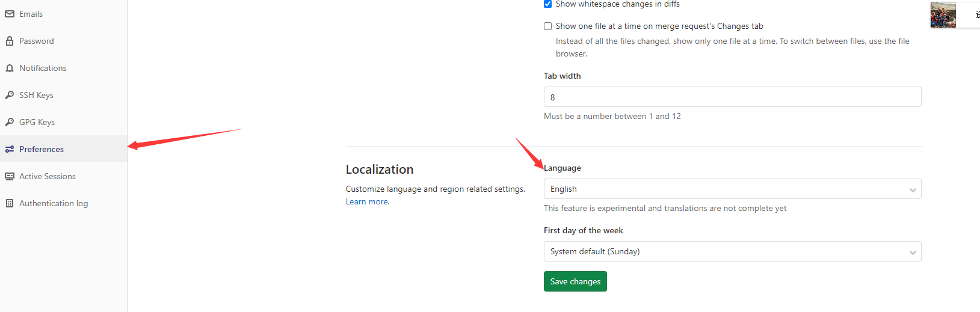The width and height of the screenshot is (980, 312).
Task: Click the Emails envelope icon
Action: 10,14
